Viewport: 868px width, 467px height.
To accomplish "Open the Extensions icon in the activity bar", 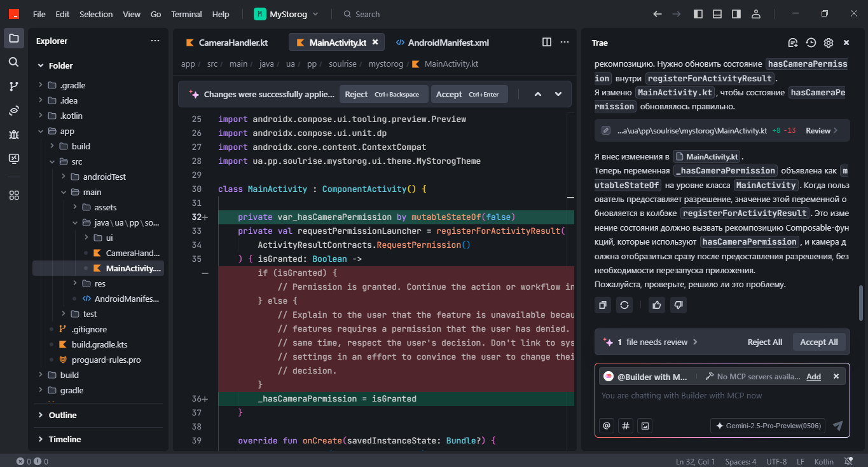I will click(14, 195).
